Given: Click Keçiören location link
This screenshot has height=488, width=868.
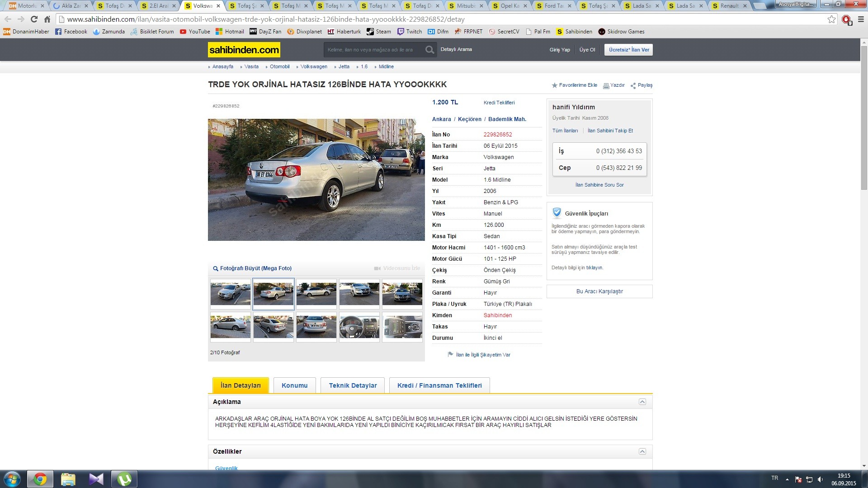Looking at the screenshot, I should click(x=470, y=119).
